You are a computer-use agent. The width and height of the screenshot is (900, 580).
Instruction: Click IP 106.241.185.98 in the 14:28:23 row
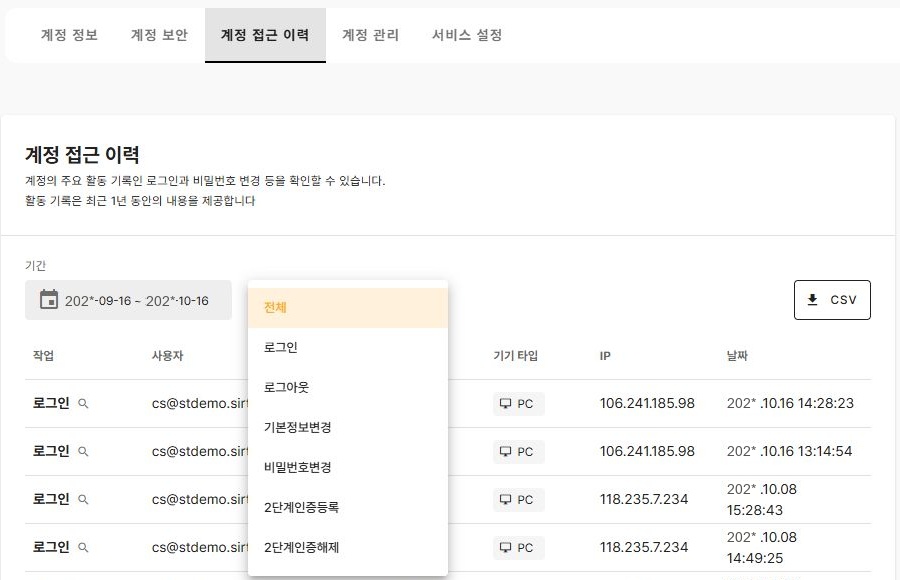click(x=647, y=403)
